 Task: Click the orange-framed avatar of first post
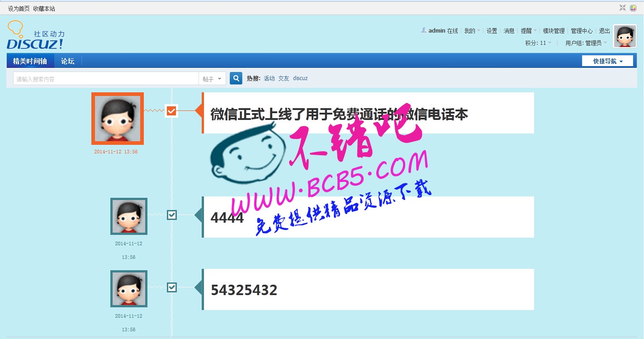click(x=118, y=119)
